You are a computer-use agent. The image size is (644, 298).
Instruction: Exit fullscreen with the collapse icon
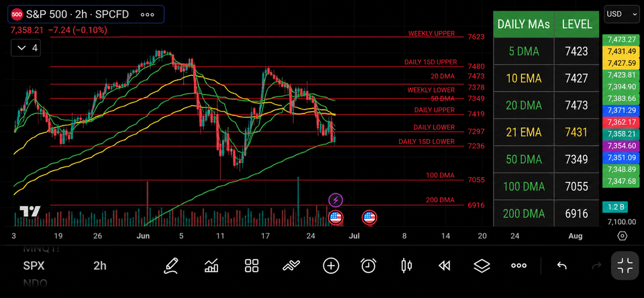(x=627, y=266)
